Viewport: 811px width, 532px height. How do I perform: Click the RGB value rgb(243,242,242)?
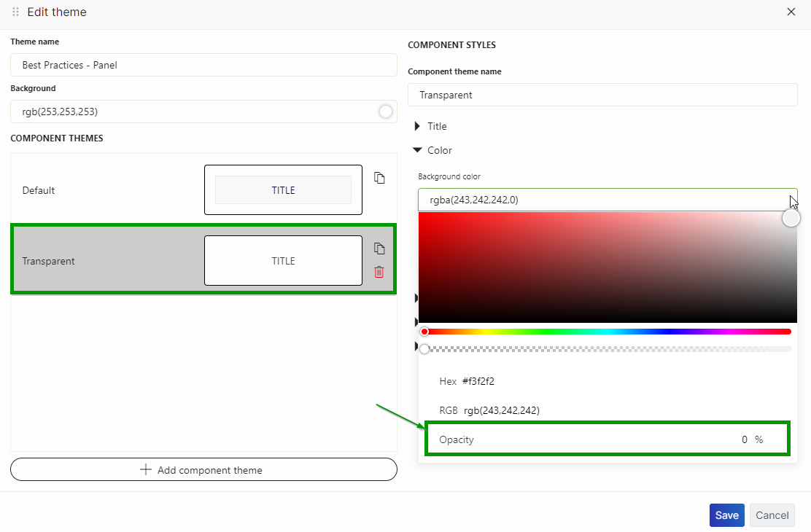502,410
